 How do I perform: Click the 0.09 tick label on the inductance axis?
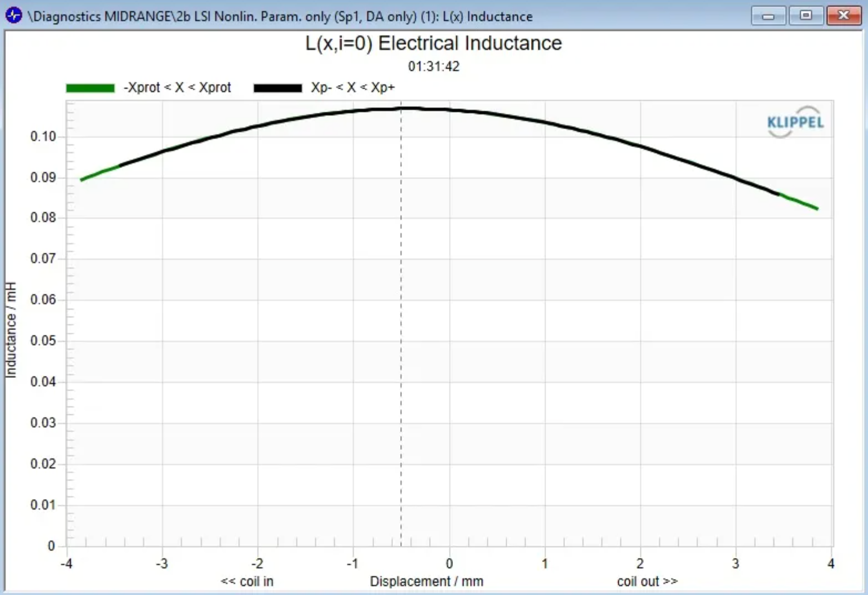[43, 178]
